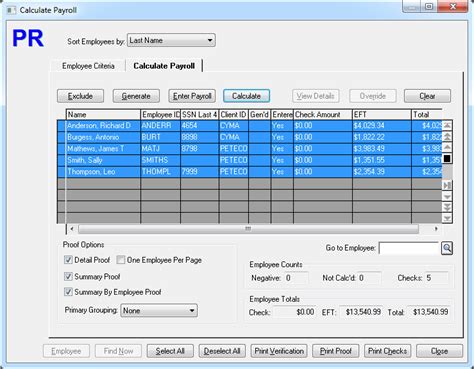Page down using double-down arrow icon
Image resolution: width=474 pixels, height=369 pixels.
click(447, 207)
